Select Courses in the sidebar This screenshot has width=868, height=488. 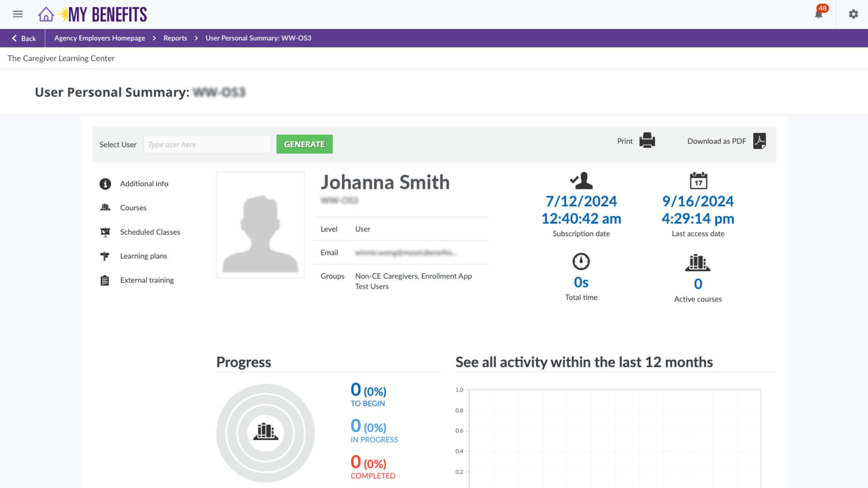(x=133, y=207)
